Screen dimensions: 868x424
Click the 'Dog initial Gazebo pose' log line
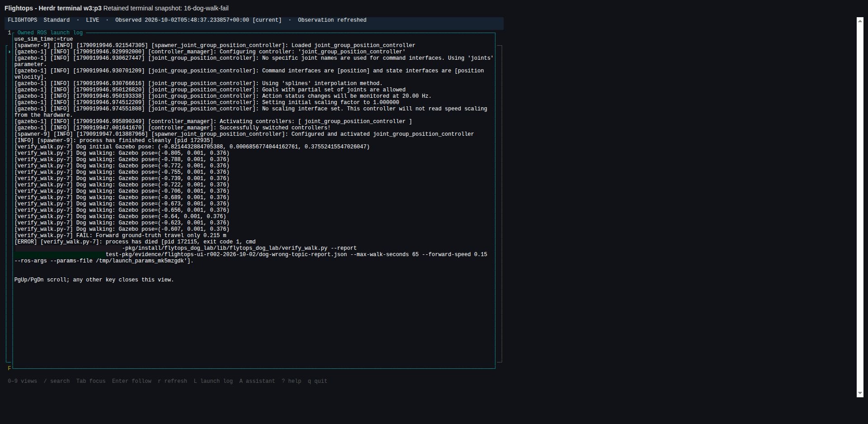(x=192, y=147)
